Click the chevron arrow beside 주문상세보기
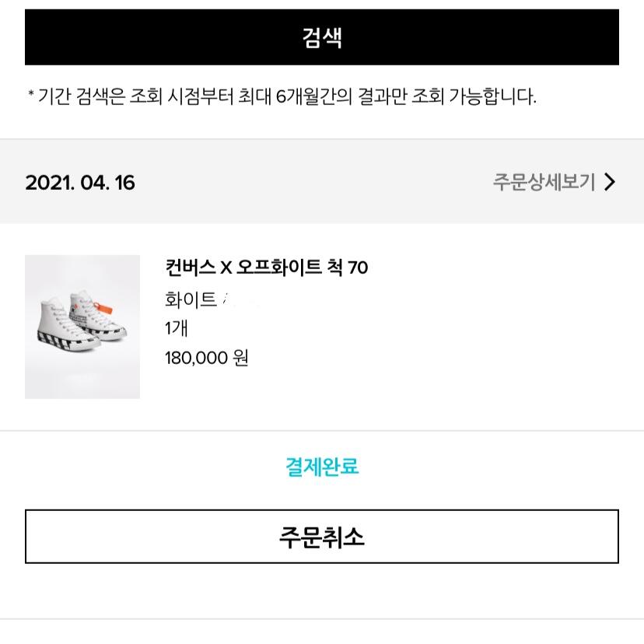This screenshot has height=644, width=644. pos(610,182)
